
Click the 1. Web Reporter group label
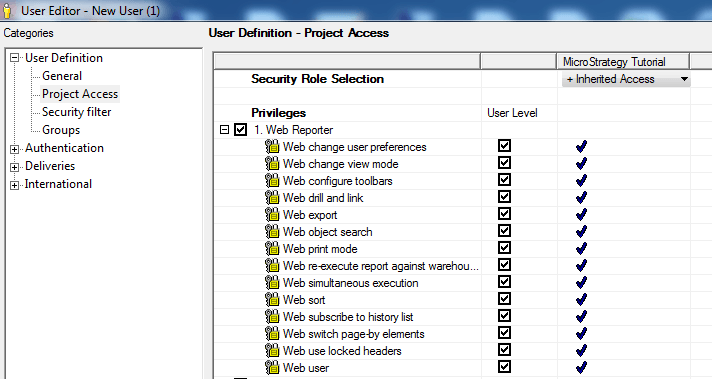[x=293, y=130]
